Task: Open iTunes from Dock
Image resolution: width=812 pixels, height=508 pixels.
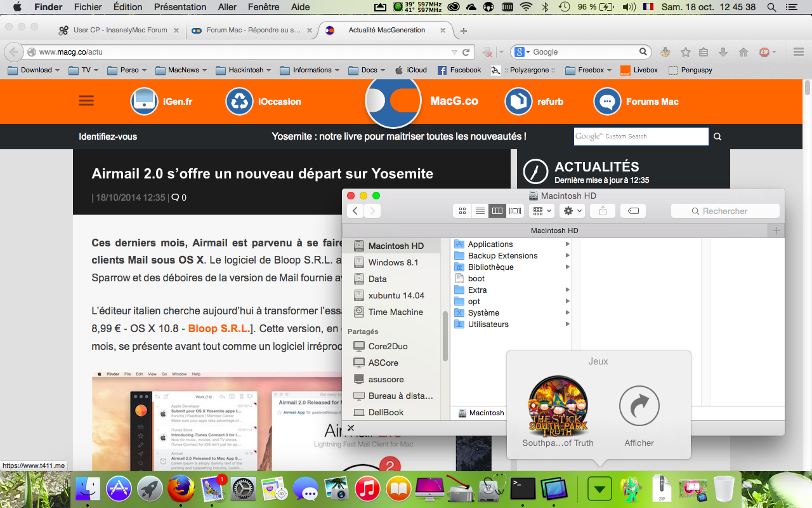Action: coord(368,489)
